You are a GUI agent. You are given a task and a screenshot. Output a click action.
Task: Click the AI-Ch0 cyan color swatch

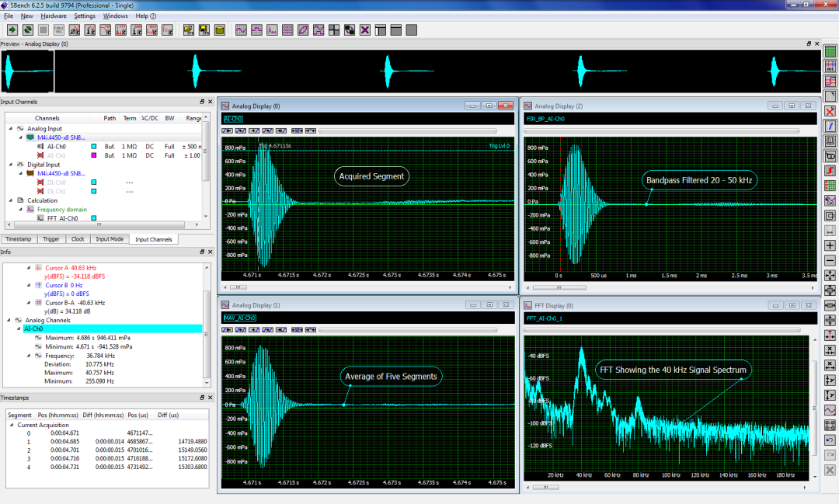tap(93, 147)
